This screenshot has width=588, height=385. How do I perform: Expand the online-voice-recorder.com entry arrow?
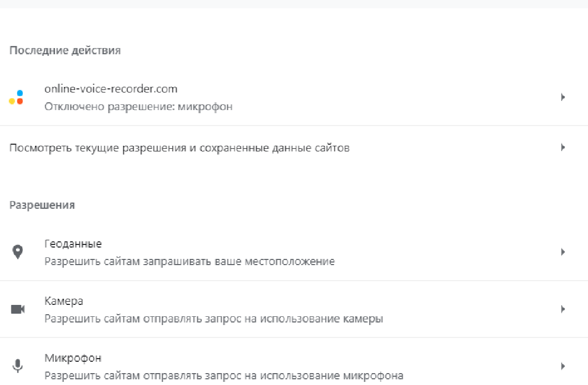563,97
